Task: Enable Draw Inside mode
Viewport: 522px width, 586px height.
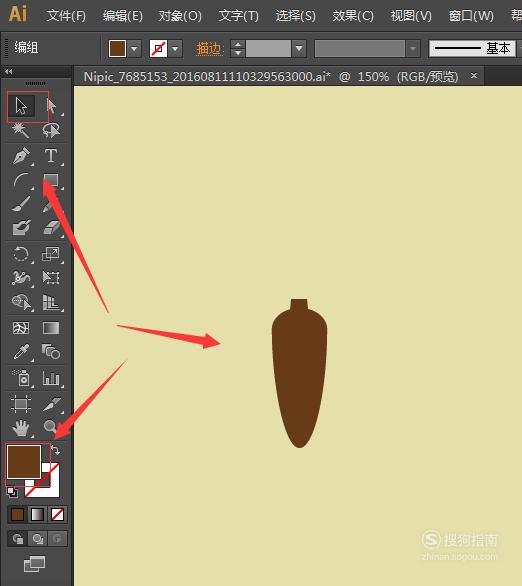Action: (x=58, y=539)
